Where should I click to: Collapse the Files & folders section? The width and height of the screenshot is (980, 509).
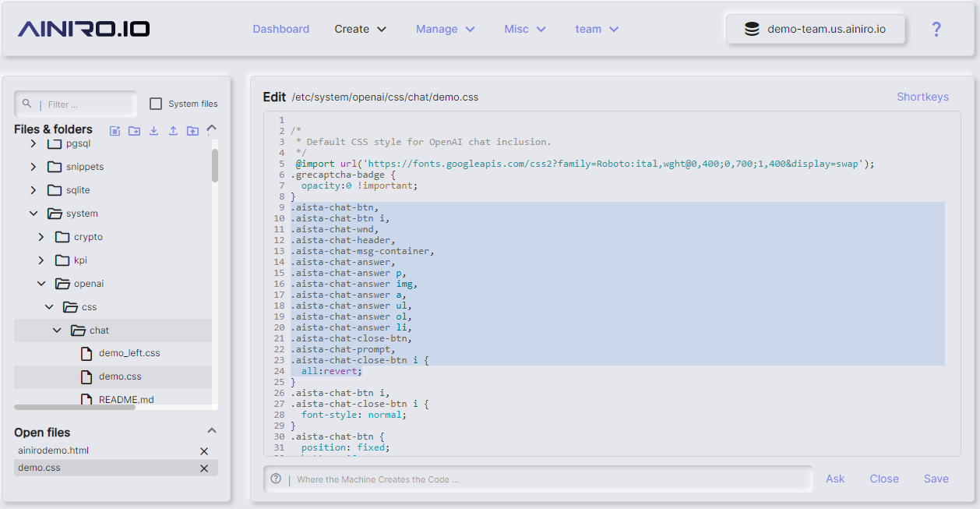[x=211, y=129]
